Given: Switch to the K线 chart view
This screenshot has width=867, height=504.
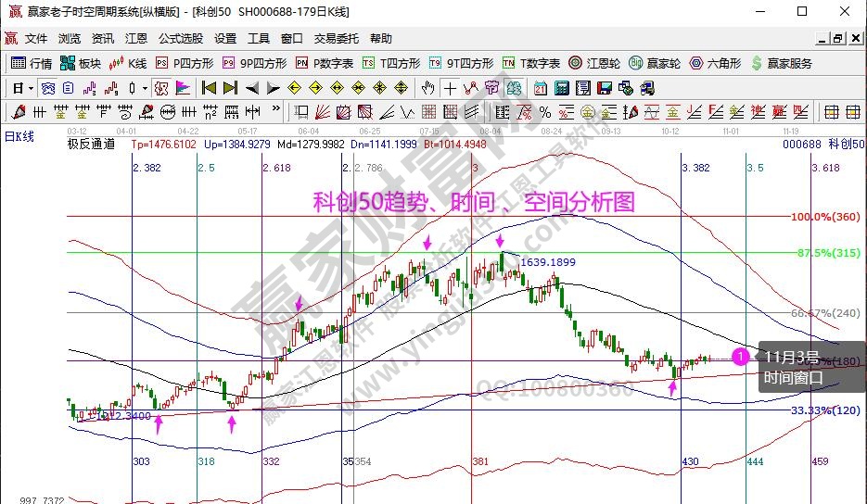Looking at the screenshot, I should point(128,64).
